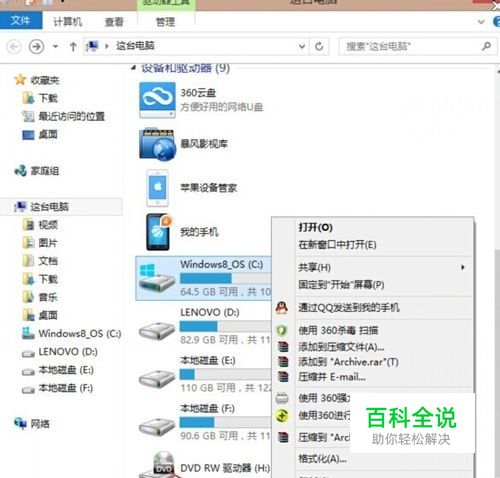Select 图片 in navigation pane
Image resolution: width=500 pixels, height=478 pixels.
point(48,243)
